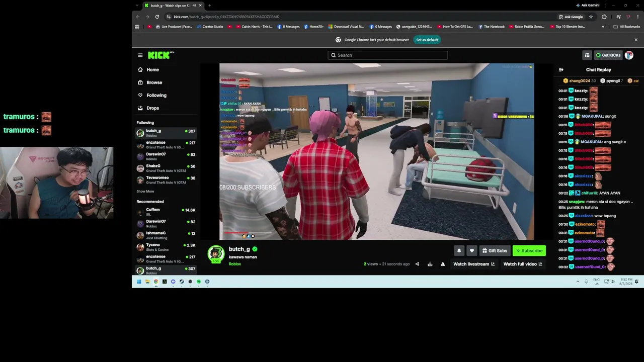Dismiss the default browser notification bar
This screenshot has height=362, width=644.
pos(635,40)
